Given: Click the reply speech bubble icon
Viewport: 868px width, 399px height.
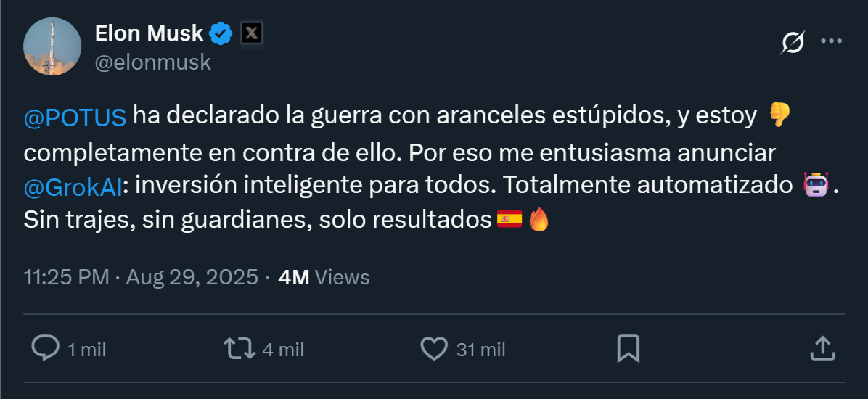Looking at the screenshot, I should click(46, 348).
